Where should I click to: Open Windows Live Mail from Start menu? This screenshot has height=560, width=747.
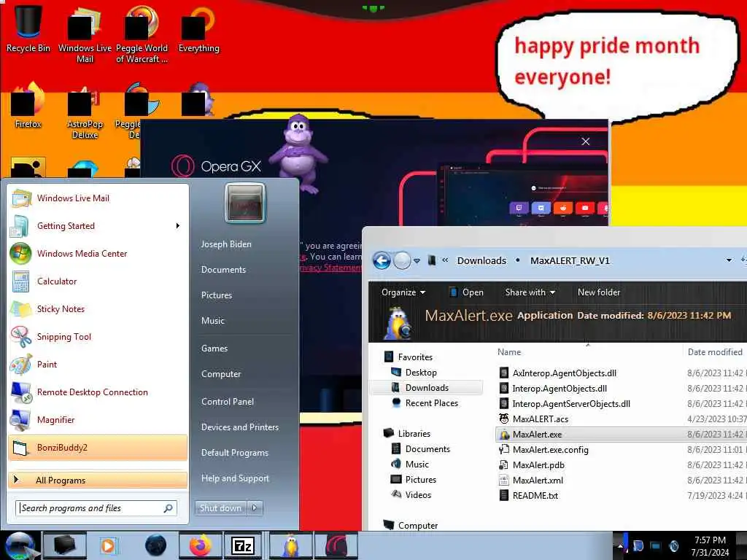tap(98, 198)
